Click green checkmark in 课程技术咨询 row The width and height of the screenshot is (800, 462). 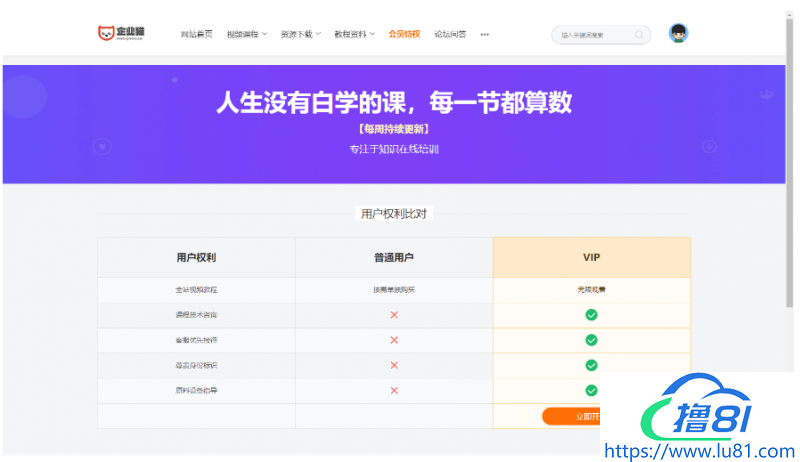(591, 314)
